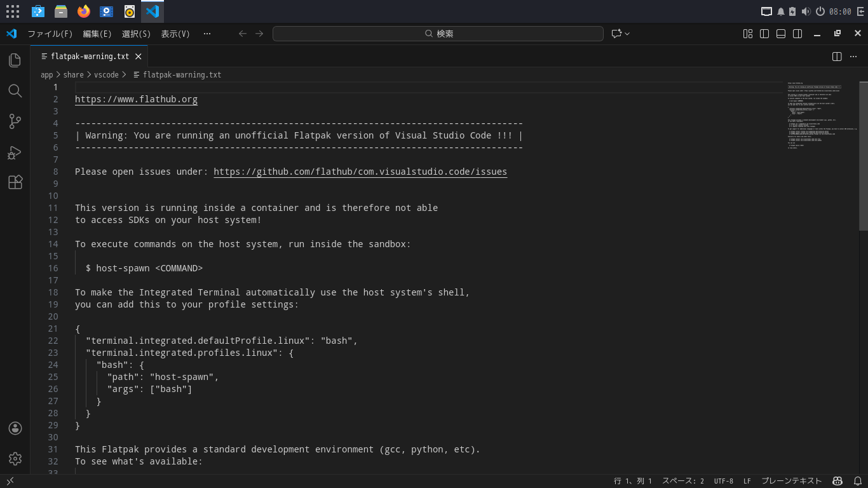Toggle the primary side bar
This screenshot has width=868, height=488.
pyautogui.click(x=764, y=34)
